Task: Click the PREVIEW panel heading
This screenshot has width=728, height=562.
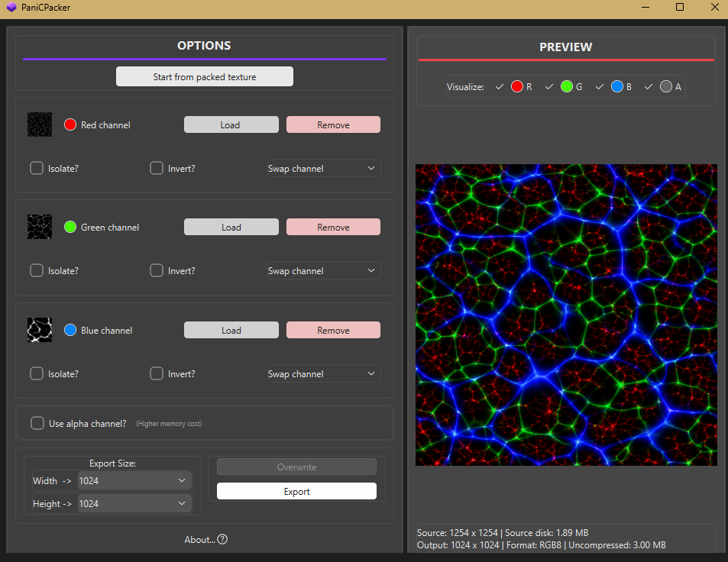Action: pos(565,47)
